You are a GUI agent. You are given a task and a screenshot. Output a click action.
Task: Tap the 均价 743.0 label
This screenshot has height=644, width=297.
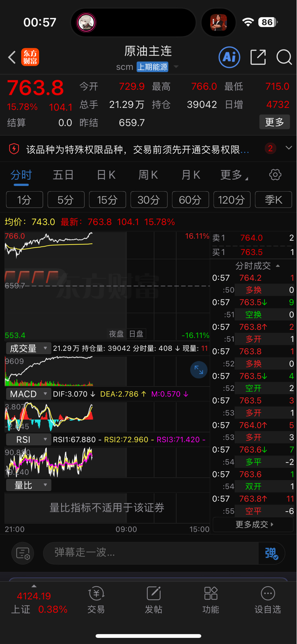click(x=30, y=222)
